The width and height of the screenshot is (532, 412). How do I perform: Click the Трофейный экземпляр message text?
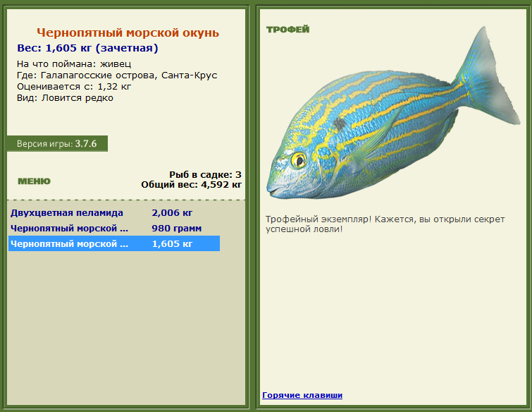coord(384,224)
